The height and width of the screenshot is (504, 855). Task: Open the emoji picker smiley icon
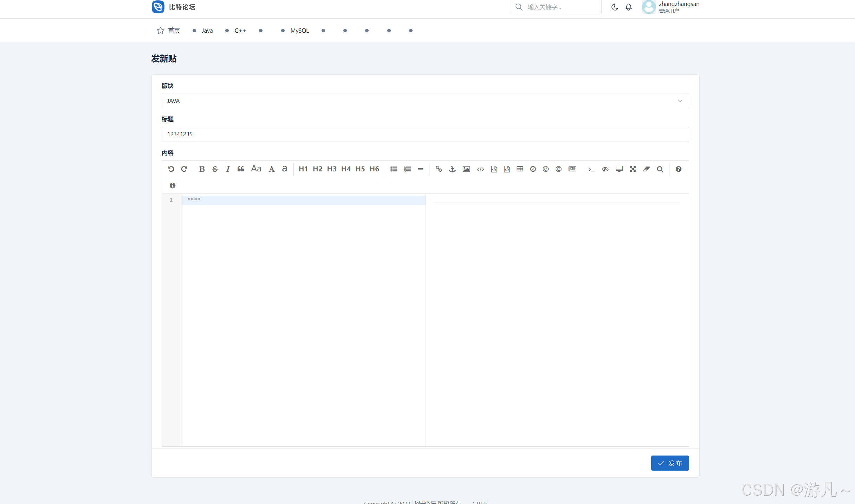pyautogui.click(x=545, y=169)
